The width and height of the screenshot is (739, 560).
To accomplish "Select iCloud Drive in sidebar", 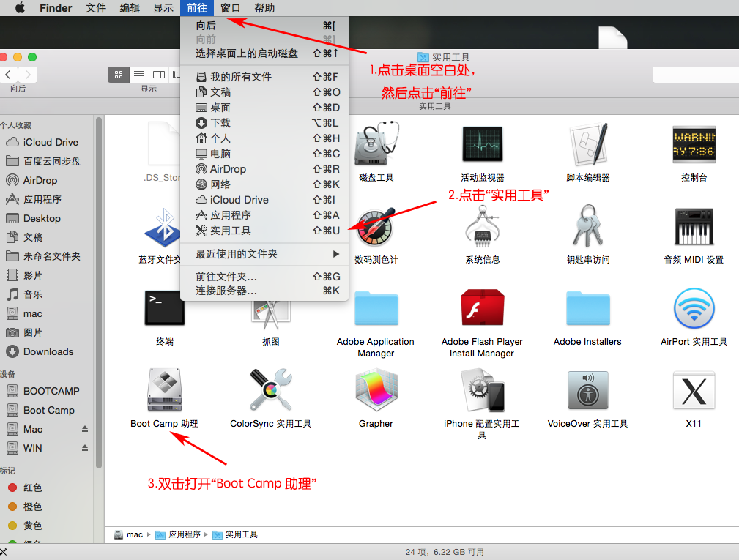I will [x=47, y=142].
